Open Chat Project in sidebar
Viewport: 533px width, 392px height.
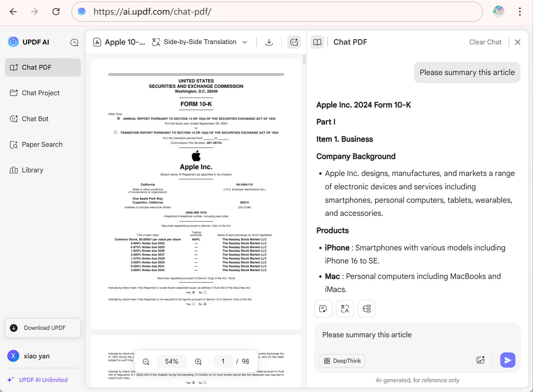(x=43, y=93)
